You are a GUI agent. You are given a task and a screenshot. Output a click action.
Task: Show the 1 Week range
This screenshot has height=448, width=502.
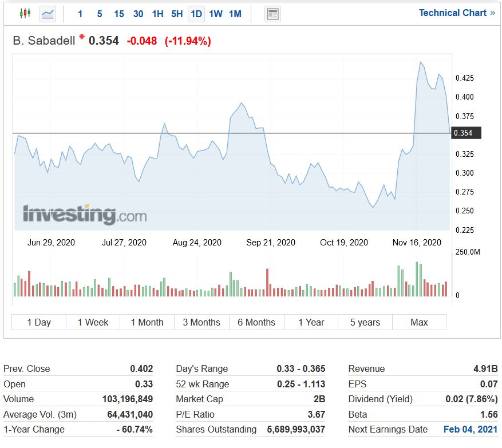(x=93, y=322)
